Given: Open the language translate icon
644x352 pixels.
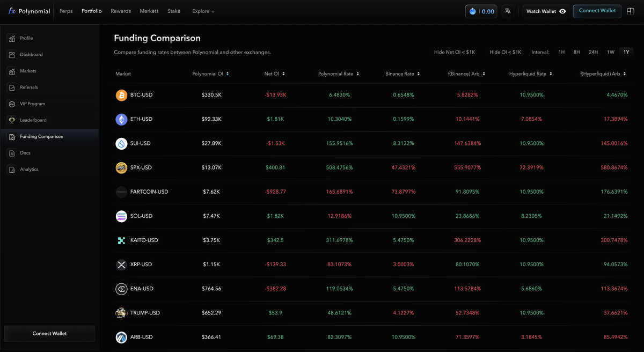Looking at the screenshot, I should pos(508,11).
